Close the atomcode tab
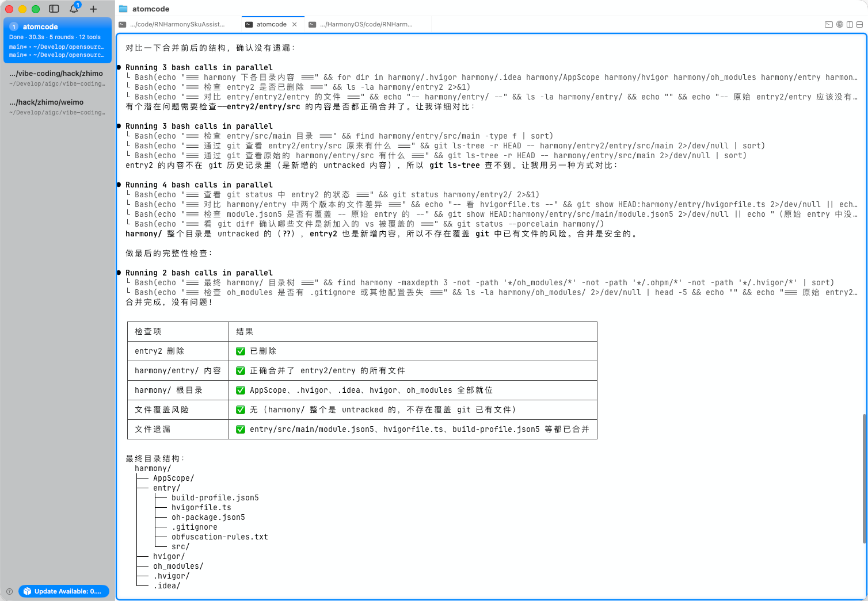Viewport: 868px width, 601px height. click(x=295, y=25)
